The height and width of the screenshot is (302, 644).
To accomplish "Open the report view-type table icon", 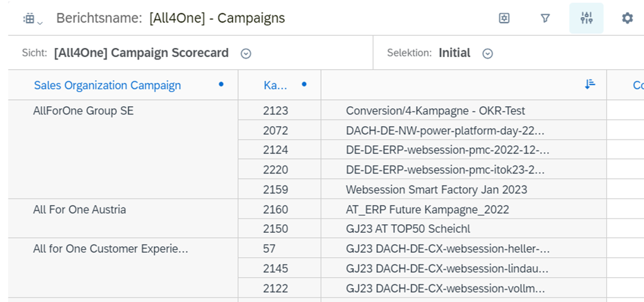I will click(32, 19).
